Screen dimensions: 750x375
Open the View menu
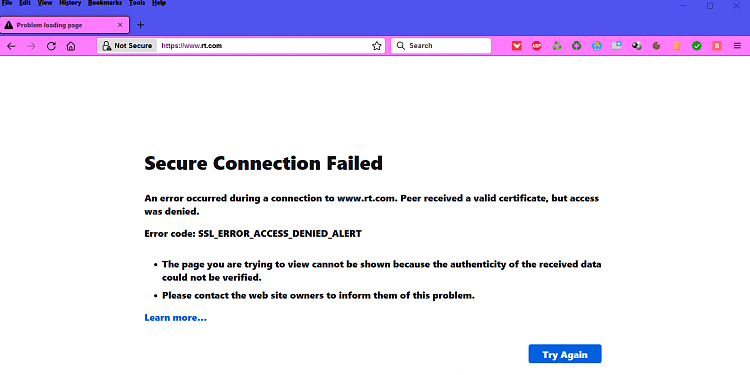coord(45,3)
